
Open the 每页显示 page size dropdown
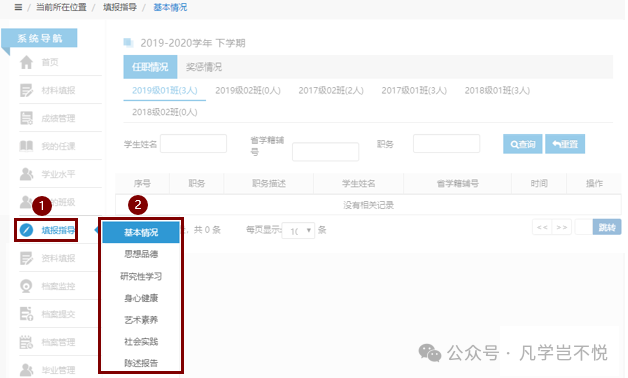(x=298, y=231)
